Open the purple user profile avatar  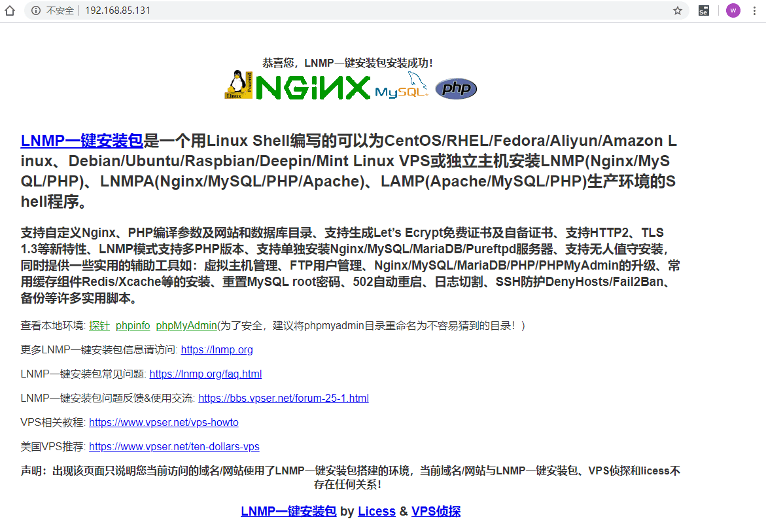click(733, 10)
